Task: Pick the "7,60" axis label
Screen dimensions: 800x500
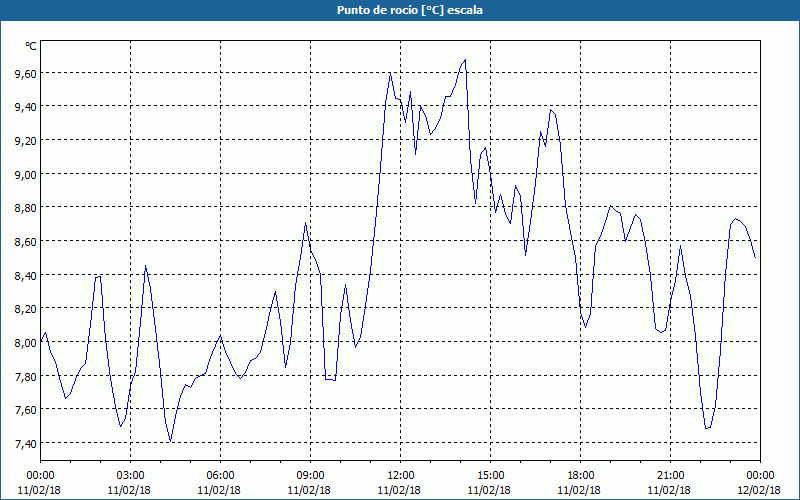Action: (x=26, y=410)
